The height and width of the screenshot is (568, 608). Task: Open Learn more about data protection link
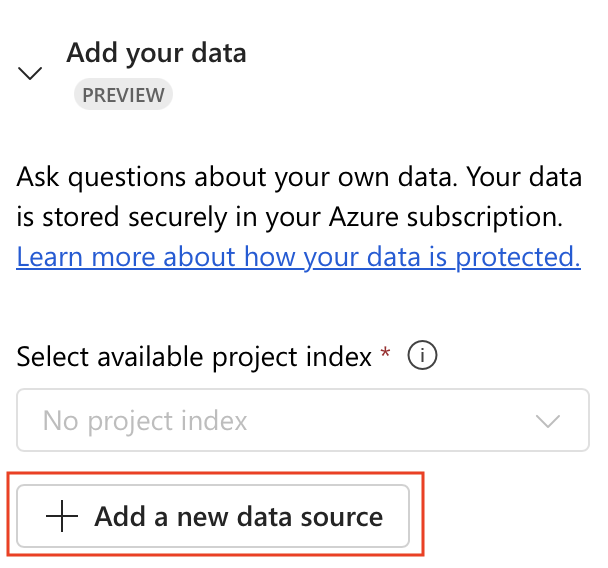(x=298, y=257)
